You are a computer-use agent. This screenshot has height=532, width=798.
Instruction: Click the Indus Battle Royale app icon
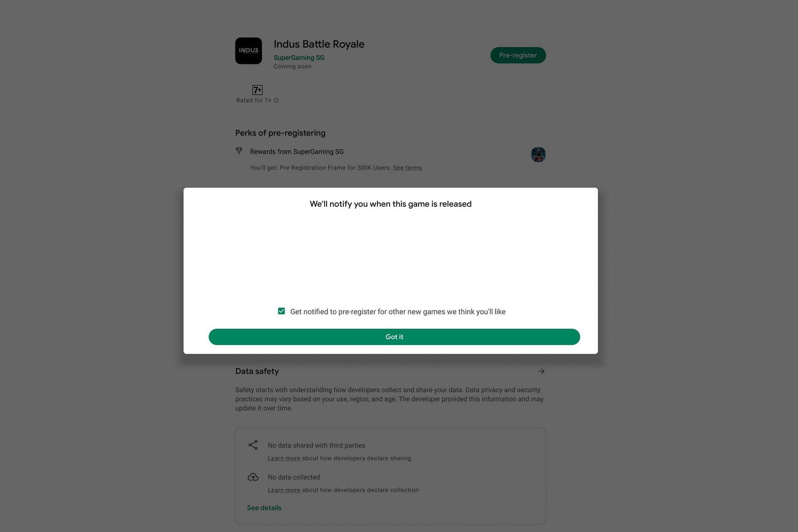[248, 50]
